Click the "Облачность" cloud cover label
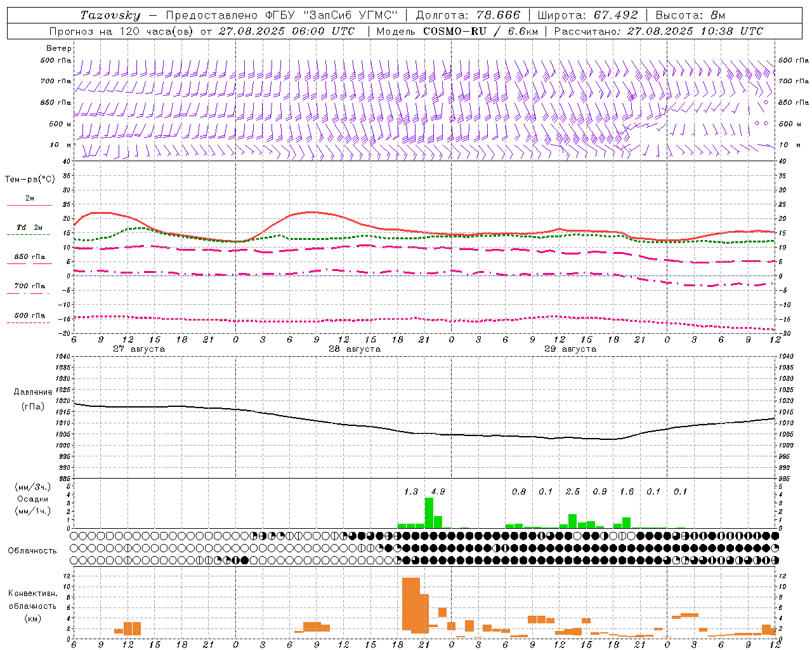 click(x=32, y=550)
